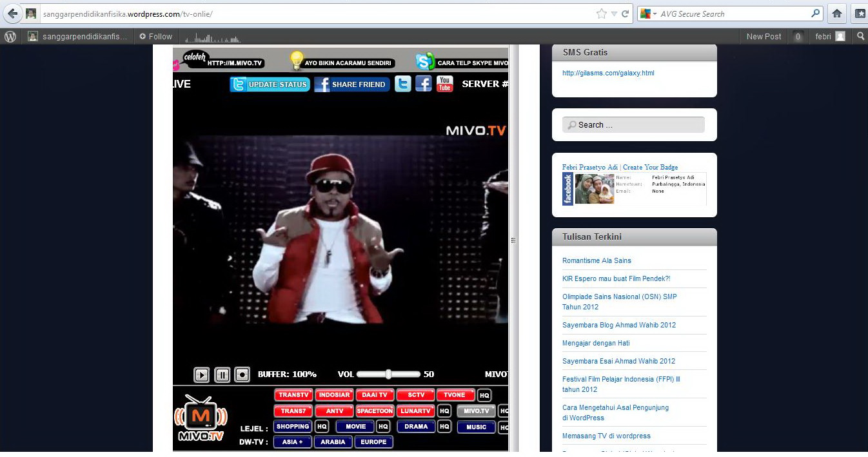Toggle HQ next to DRAMA
This screenshot has width=868, height=457.
coord(444,427)
